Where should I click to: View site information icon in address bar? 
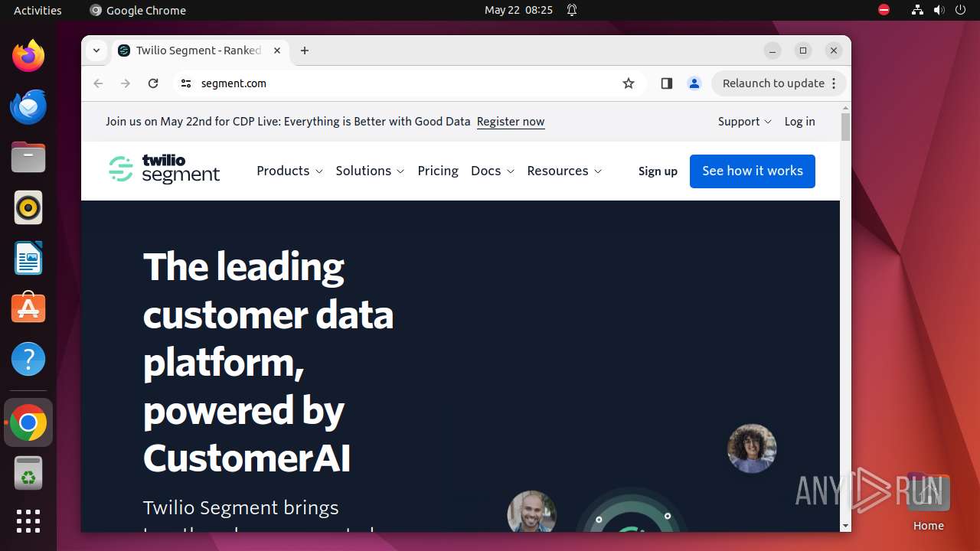(186, 83)
